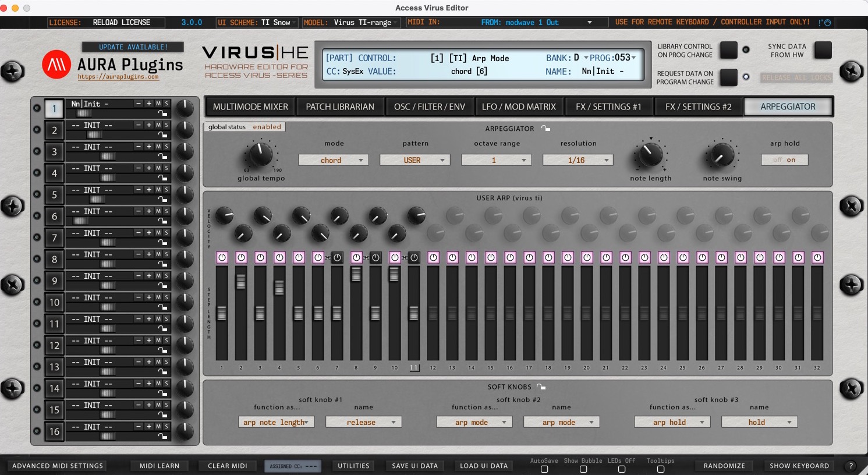Image resolution: width=868 pixels, height=475 pixels.
Task: Switch to the PATCH LIBRARIAN tab
Action: [340, 107]
